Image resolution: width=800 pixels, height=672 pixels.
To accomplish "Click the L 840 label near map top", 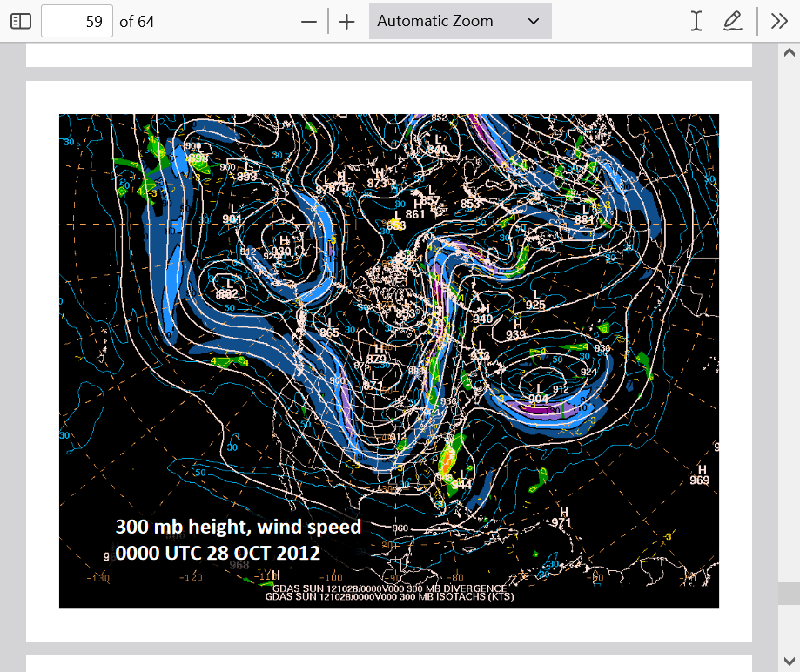I will pos(437,144).
